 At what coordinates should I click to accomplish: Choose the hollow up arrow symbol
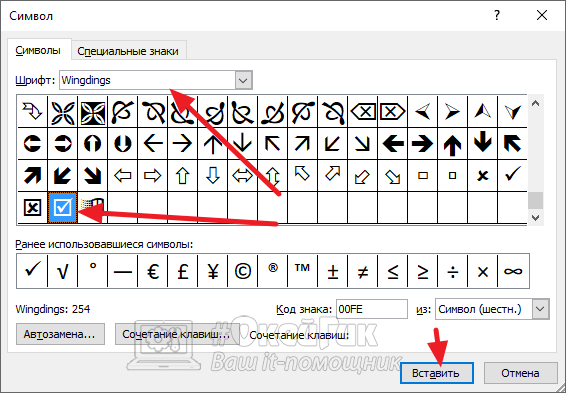click(x=183, y=175)
